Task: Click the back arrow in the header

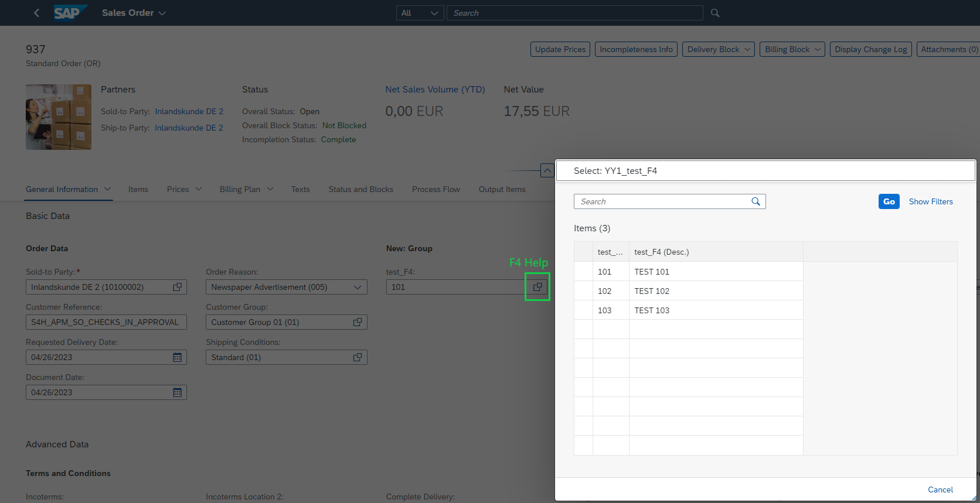Action: pyautogui.click(x=36, y=13)
